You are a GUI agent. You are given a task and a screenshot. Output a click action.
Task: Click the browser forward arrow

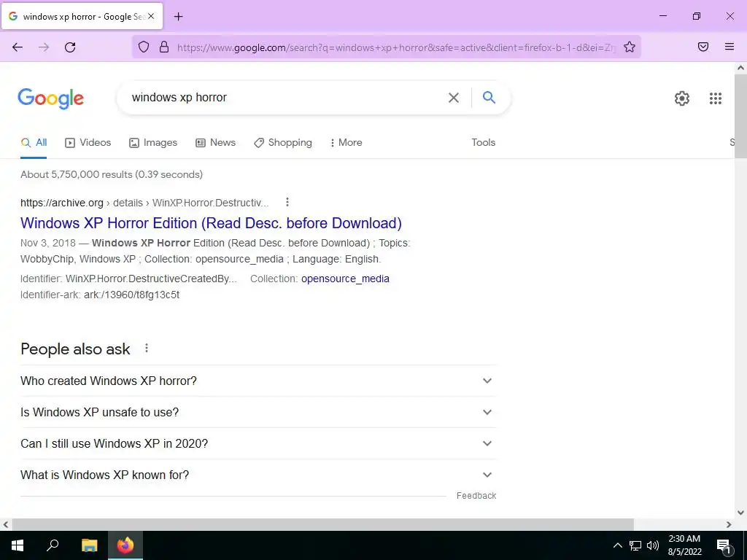[44, 47]
